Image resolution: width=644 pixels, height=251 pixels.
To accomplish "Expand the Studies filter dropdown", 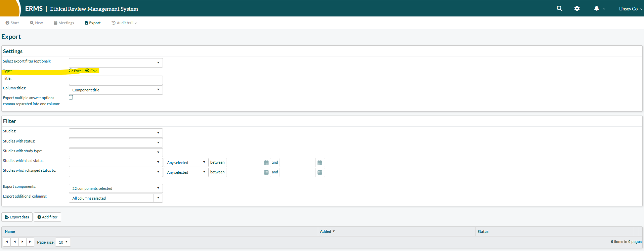I will coord(116,133).
